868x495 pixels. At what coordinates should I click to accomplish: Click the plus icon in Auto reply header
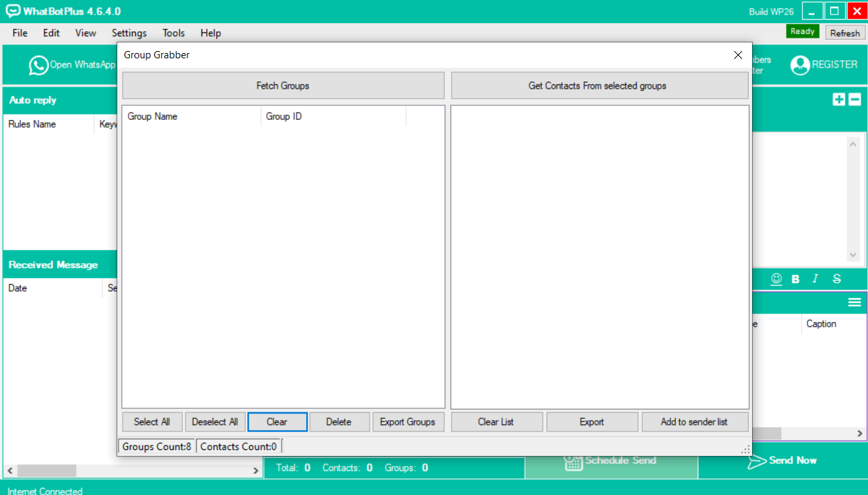[839, 99]
